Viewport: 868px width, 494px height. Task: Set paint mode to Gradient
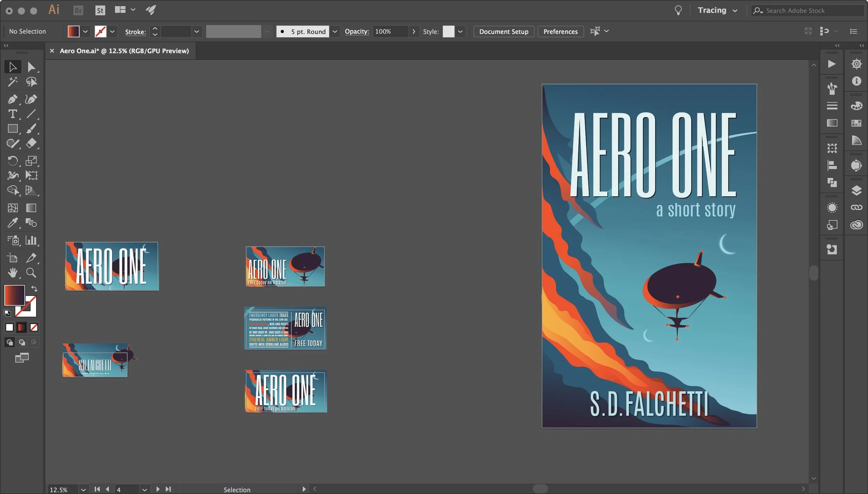pyautogui.click(x=22, y=327)
